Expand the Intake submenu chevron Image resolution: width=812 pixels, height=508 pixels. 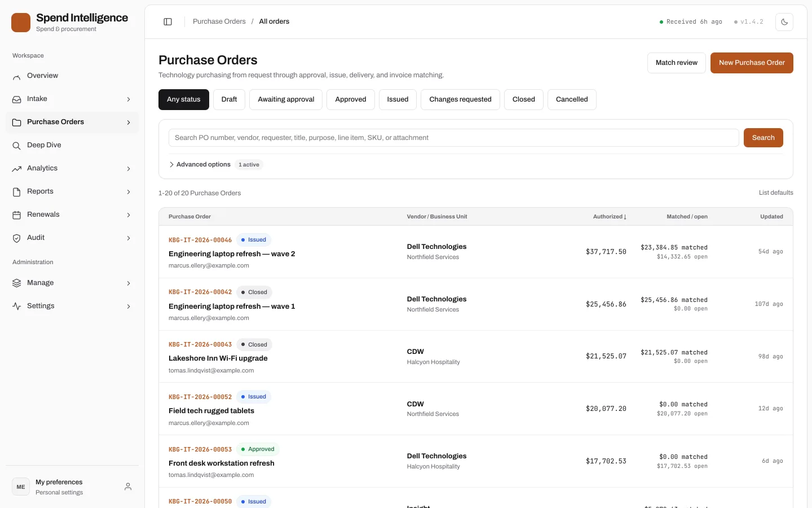point(129,99)
